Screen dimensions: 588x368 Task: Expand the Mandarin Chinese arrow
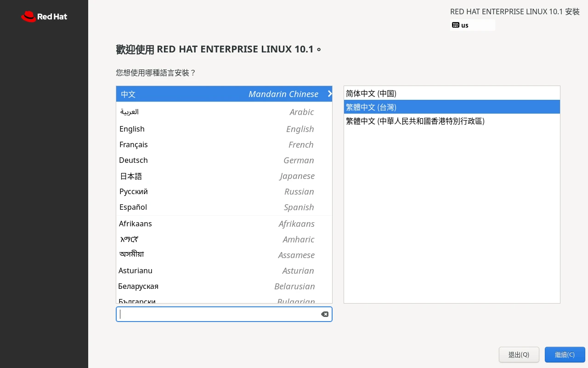(329, 94)
